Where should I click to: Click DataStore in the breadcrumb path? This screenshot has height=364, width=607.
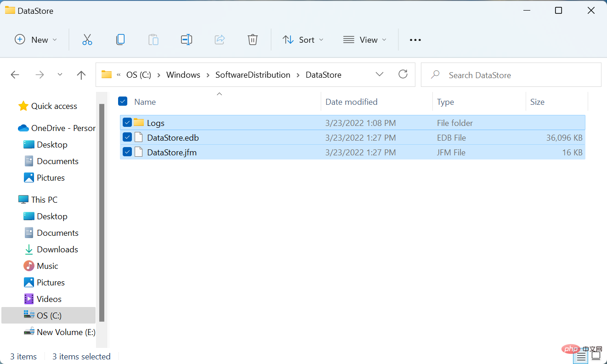323,75
